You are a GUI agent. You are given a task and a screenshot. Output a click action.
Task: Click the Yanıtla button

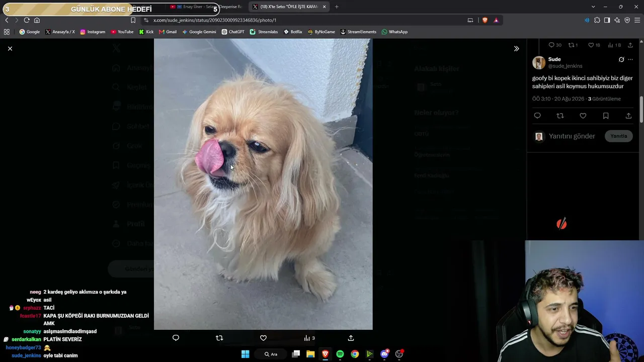pos(619,136)
